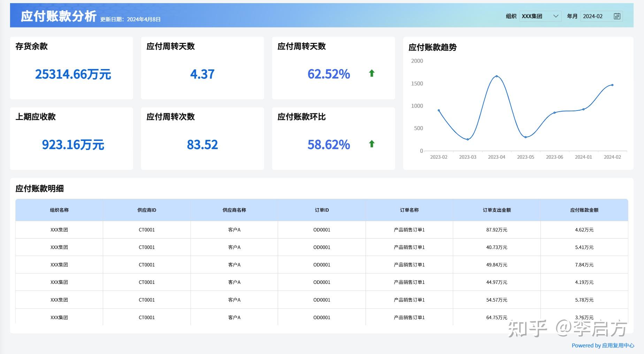The image size is (644, 354).
Task: Click the 供应商名称 column header
Action: (x=234, y=210)
